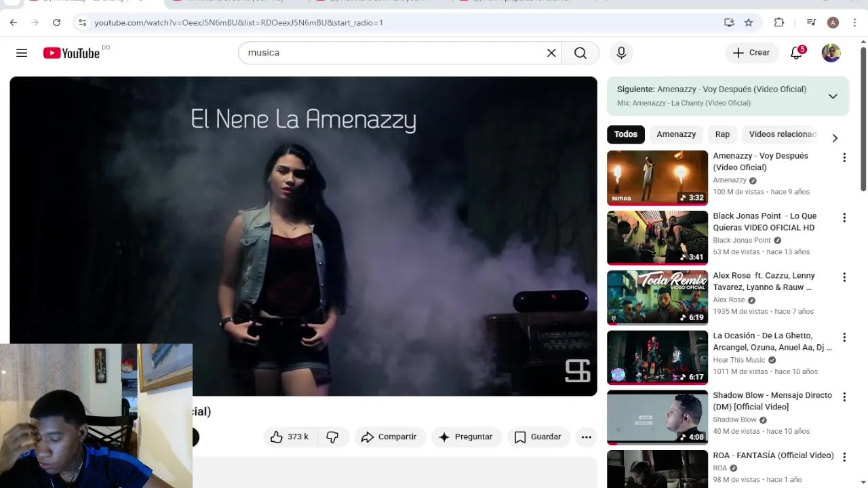This screenshot has height=488, width=868.
Task: Click the install app icon in address bar
Action: click(729, 22)
